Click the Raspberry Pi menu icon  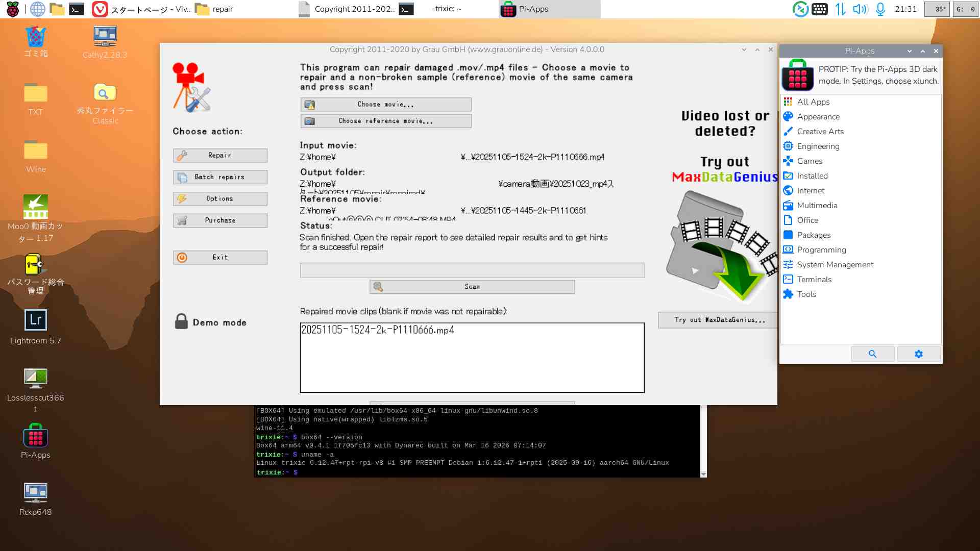tap(12, 9)
